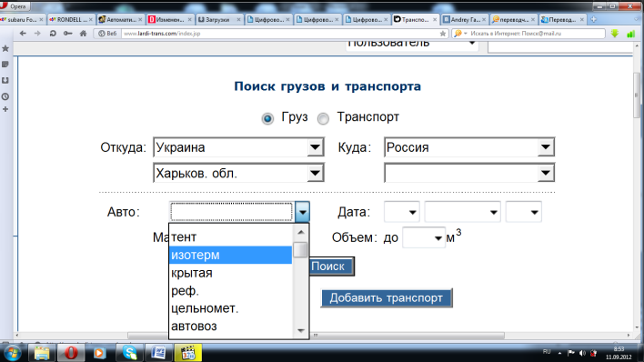This screenshot has width=644, height=362.
Task: Reload the page with the refresh icon
Action: (53, 34)
